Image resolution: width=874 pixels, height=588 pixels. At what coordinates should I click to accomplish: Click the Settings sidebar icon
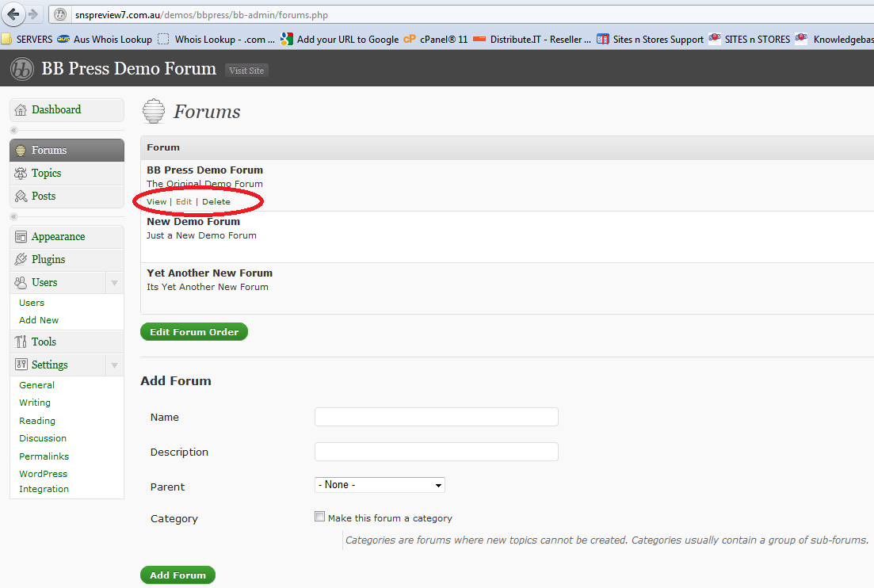(x=21, y=365)
